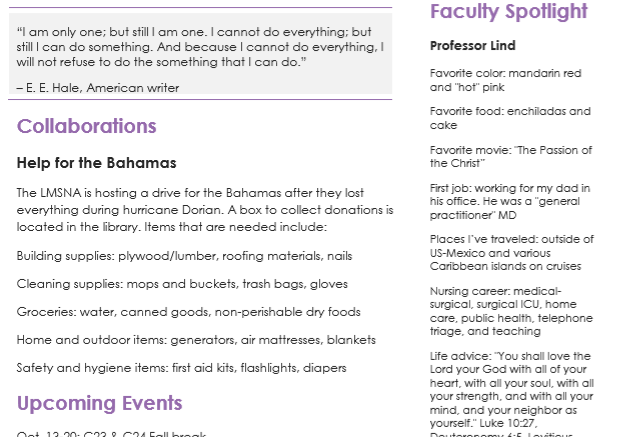Click the Home and outdoor items line
This screenshot has height=437, width=622.
(196, 340)
